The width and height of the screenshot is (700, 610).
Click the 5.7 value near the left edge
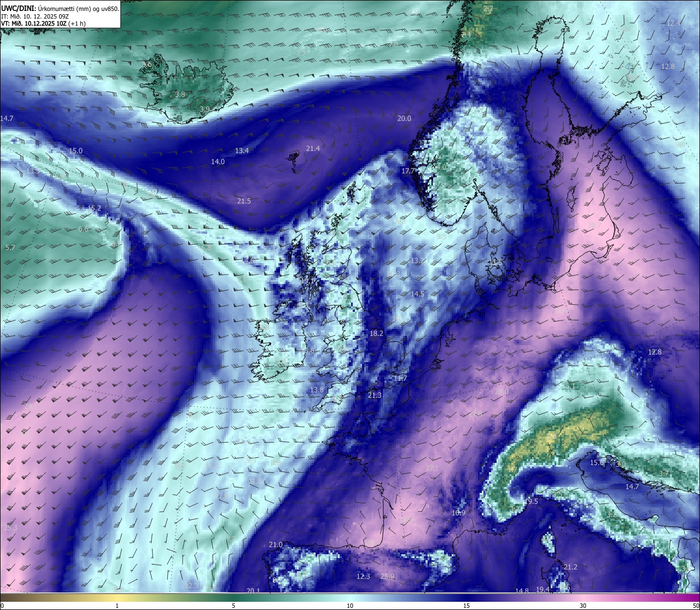tap(10, 247)
